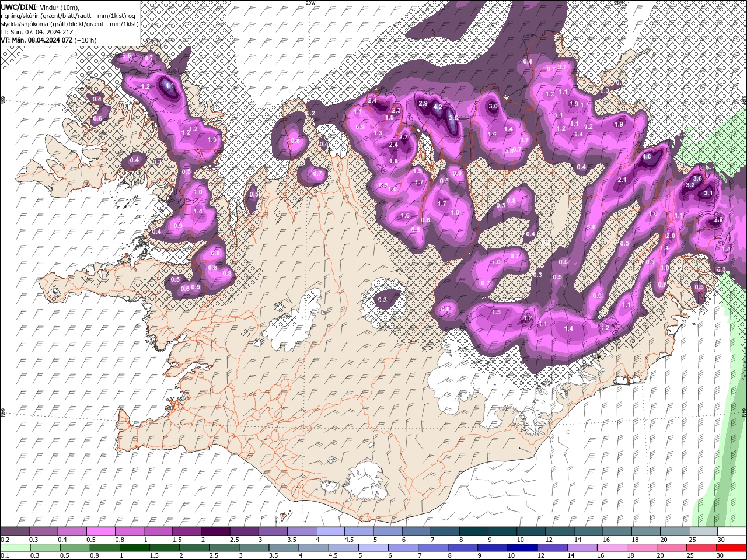Click the '20W' longitude label
This screenshot has height=560, width=747.
pos(310,3)
